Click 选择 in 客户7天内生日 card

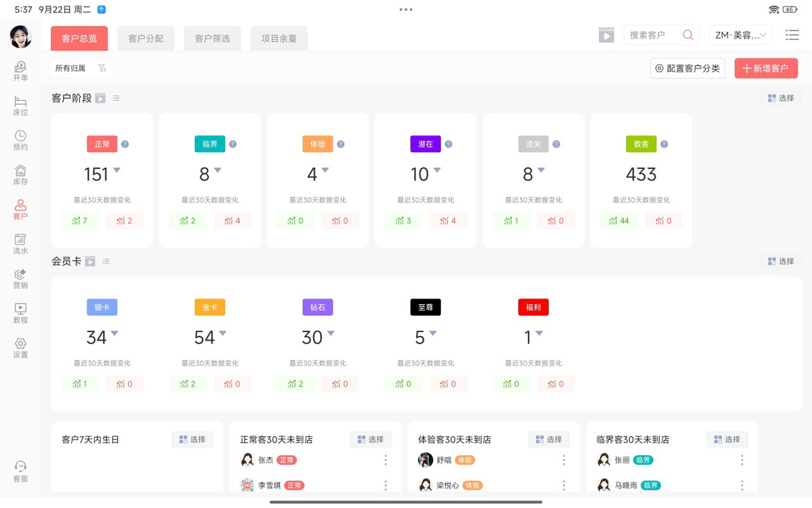192,440
